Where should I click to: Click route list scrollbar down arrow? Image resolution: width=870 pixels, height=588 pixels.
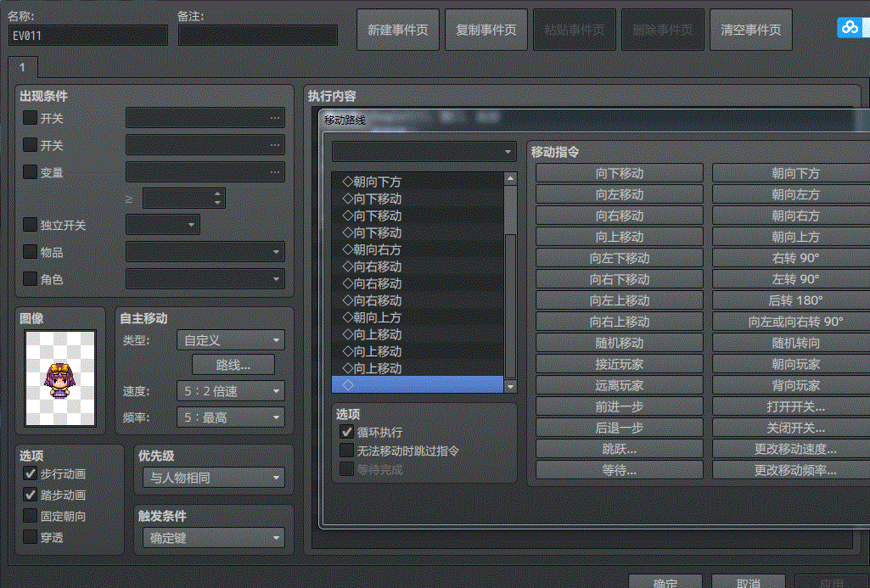point(510,386)
